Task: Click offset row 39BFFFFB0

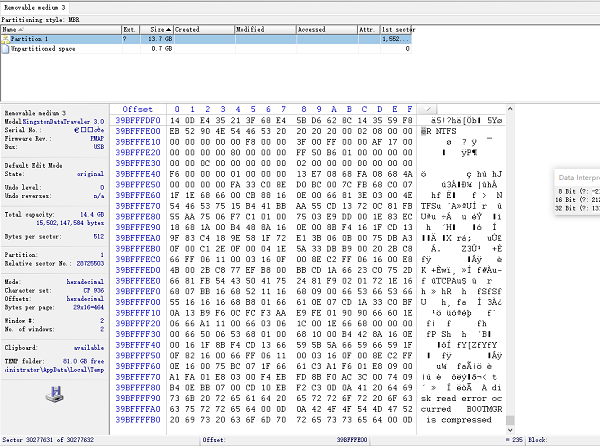Action: (138, 420)
